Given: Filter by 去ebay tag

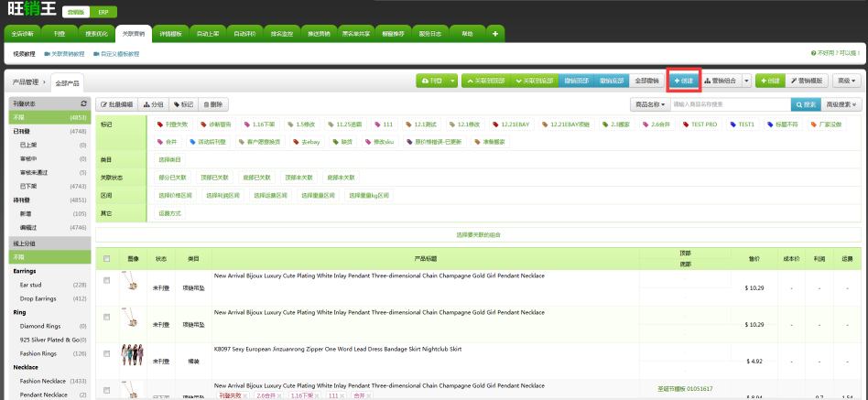Looking at the screenshot, I should pyautogui.click(x=306, y=142).
